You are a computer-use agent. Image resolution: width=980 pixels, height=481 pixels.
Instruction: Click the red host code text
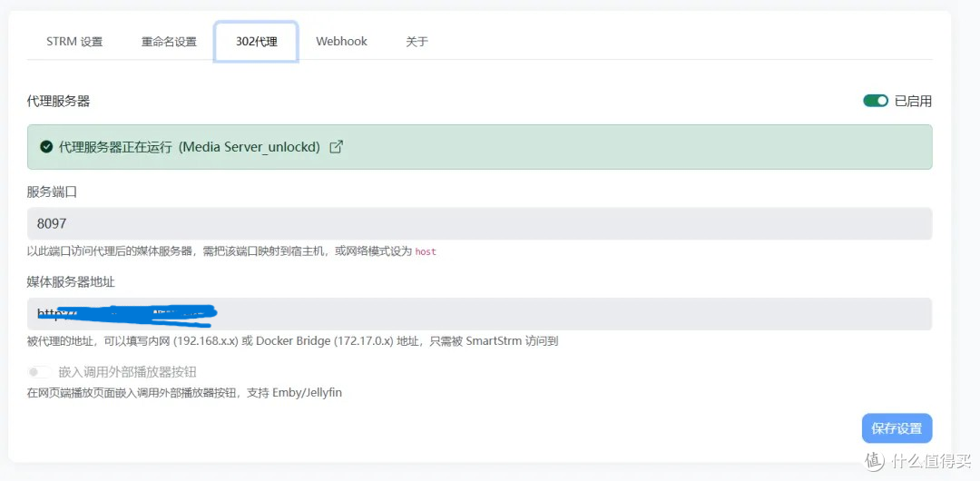(426, 251)
